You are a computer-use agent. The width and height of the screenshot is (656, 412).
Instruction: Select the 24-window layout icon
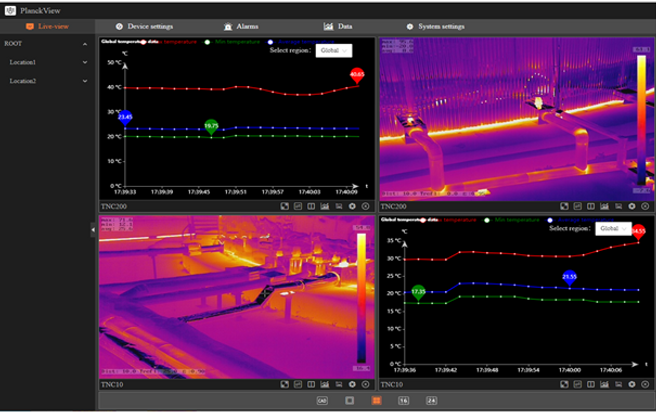431,399
